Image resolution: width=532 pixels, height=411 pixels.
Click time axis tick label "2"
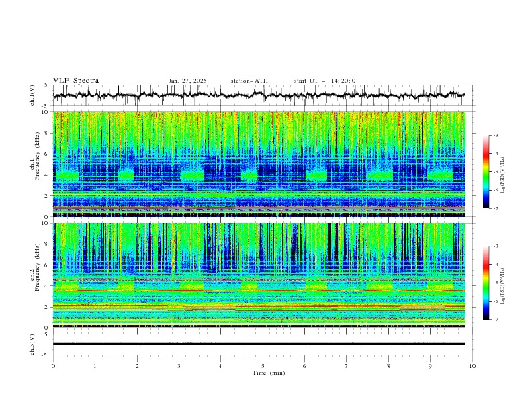(x=137, y=366)
